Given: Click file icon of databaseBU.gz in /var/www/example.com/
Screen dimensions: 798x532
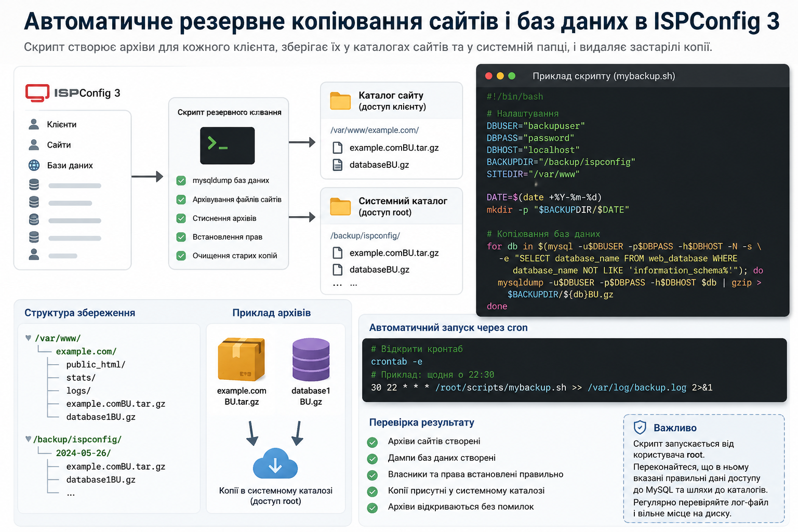Looking at the screenshot, I should (338, 165).
